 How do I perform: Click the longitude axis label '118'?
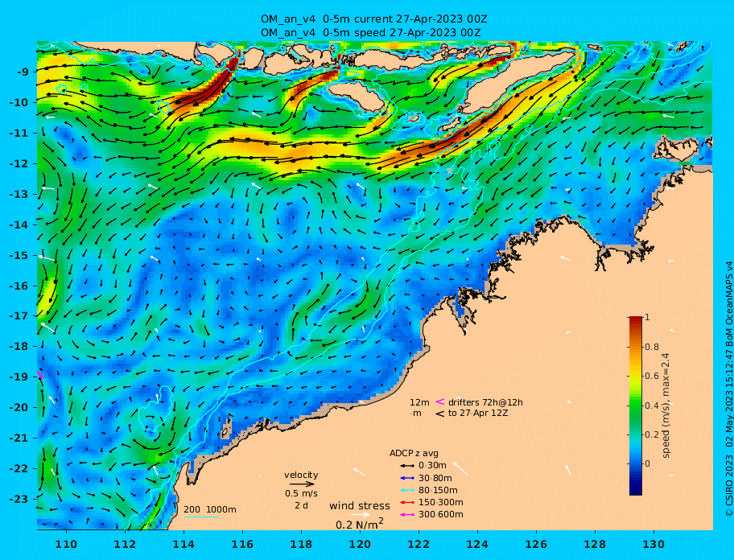(302, 544)
